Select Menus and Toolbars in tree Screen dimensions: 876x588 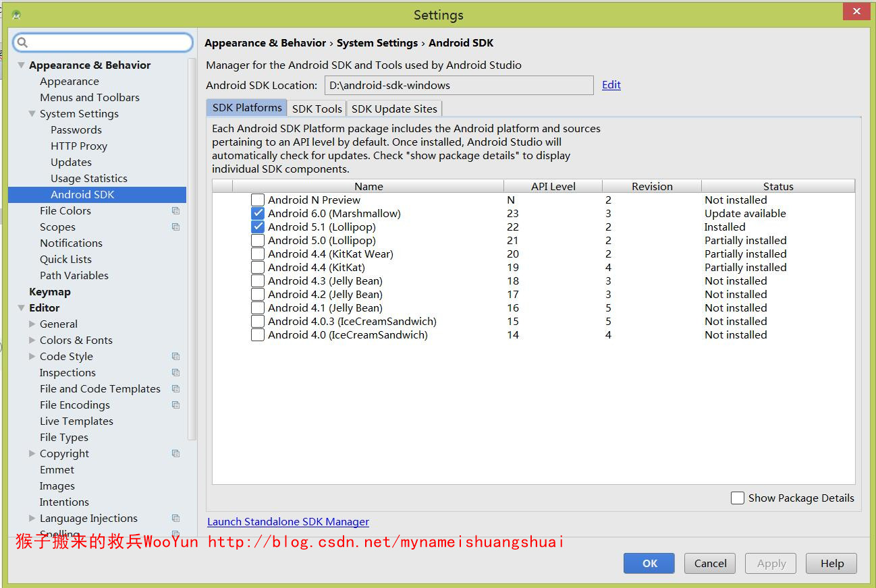click(90, 98)
